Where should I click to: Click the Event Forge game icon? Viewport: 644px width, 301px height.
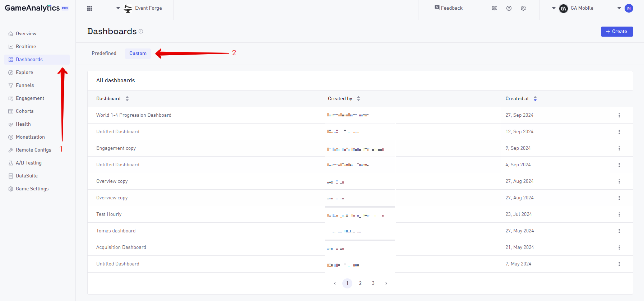pos(128,8)
